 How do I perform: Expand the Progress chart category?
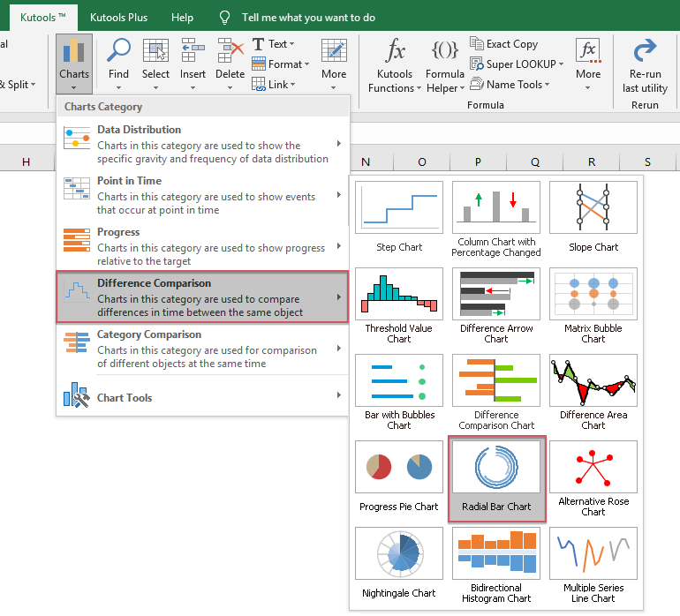pyautogui.click(x=202, y=246)
